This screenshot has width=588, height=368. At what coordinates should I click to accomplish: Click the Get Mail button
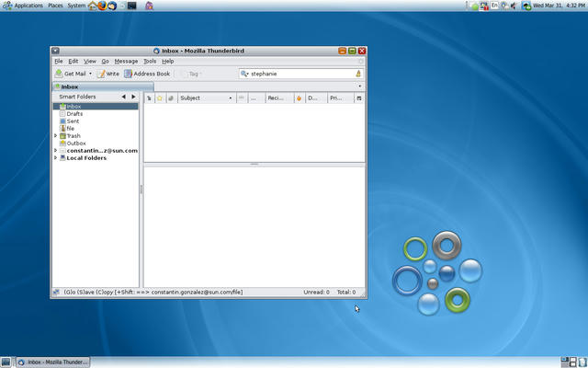pos(70,74)
